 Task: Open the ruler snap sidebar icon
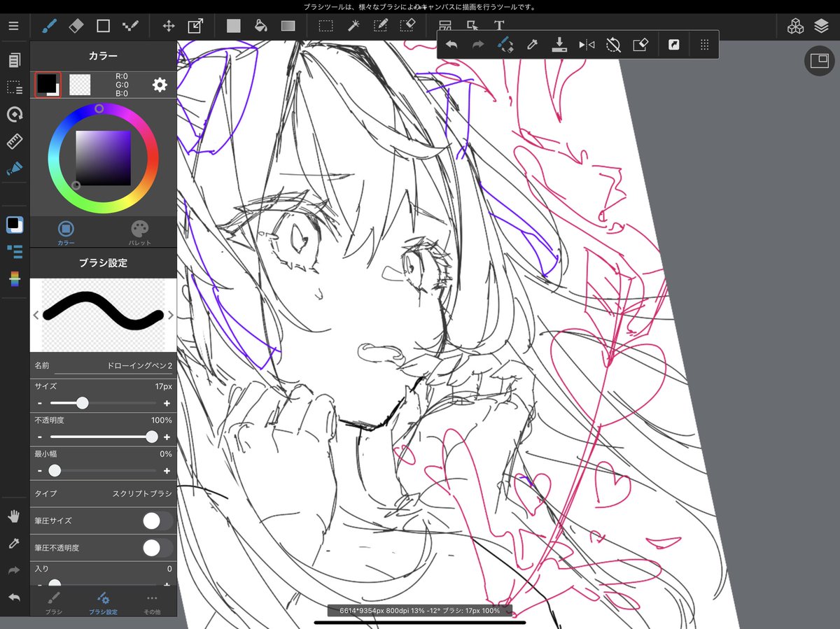click(14, 141)
